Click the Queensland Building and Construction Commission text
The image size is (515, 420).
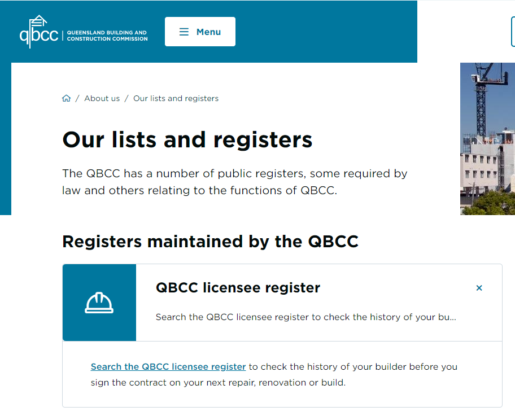107,36
